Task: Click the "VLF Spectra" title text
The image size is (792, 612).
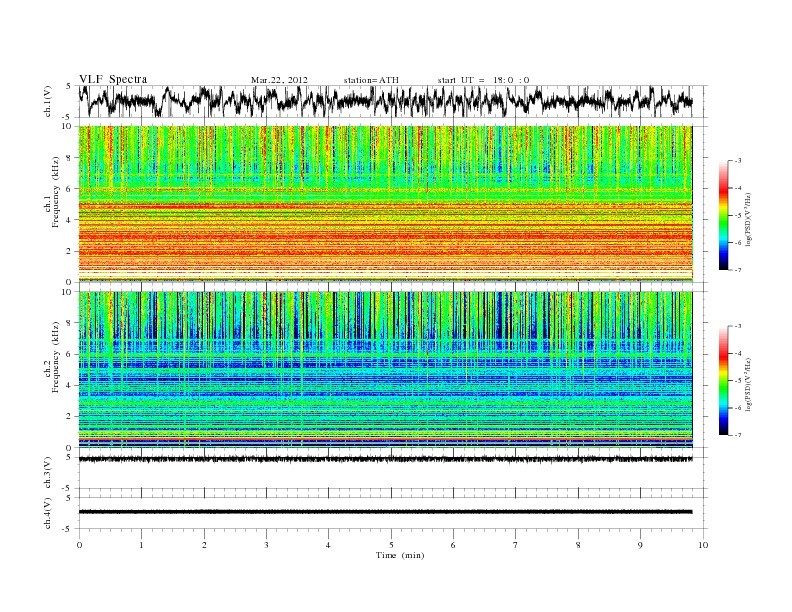Action: pyautogui.click(x=113, y=79)
